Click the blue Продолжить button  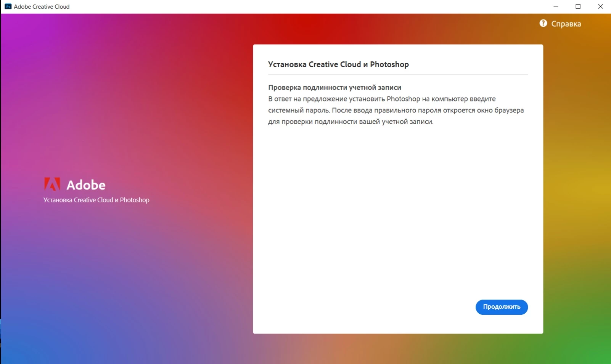(502, 307)
